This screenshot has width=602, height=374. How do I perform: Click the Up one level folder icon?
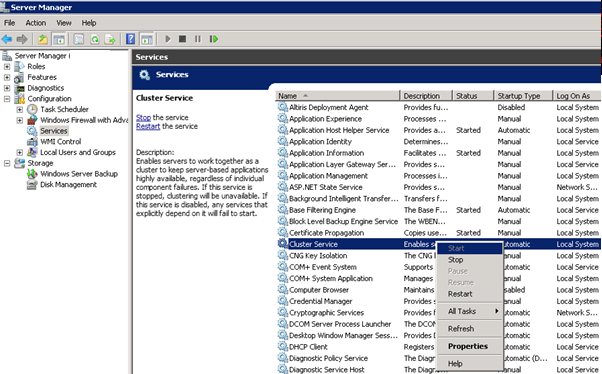(x=43, y=39)
